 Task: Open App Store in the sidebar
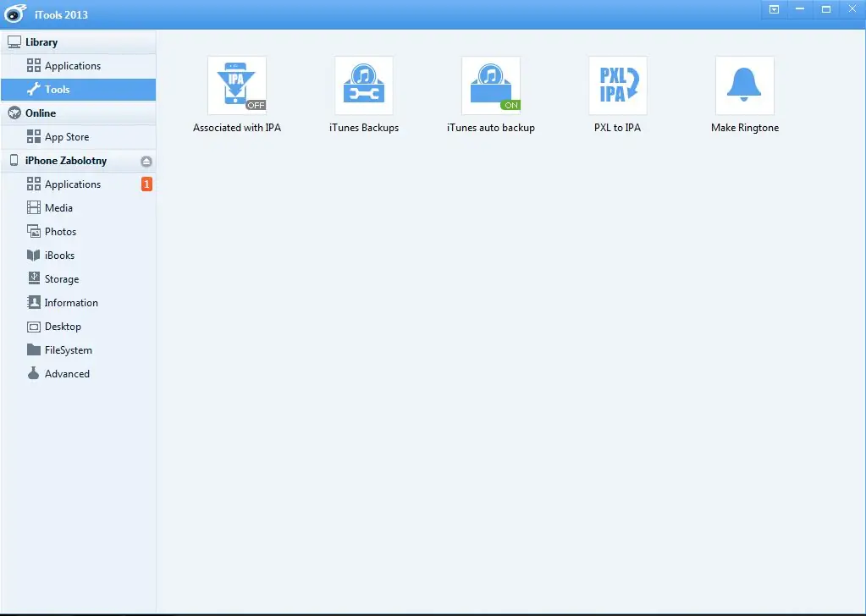pos(79,137)
